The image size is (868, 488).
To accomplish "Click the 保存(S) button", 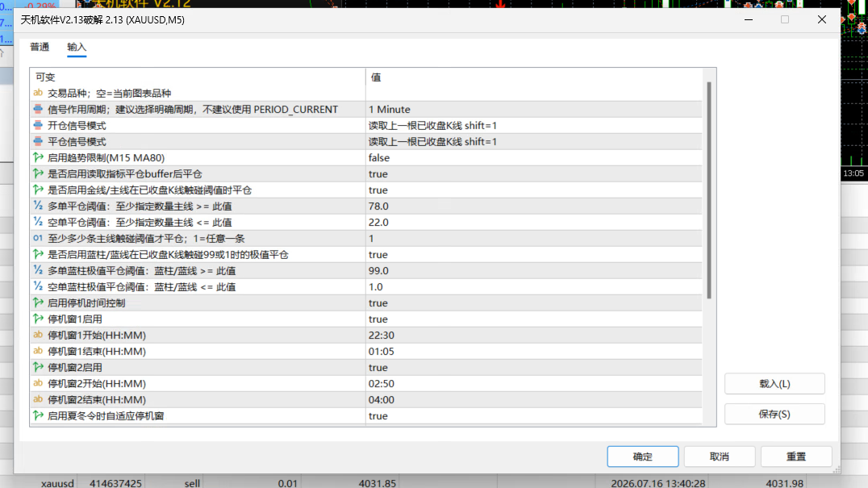I will pyautogui.click(x=774, y=414).
